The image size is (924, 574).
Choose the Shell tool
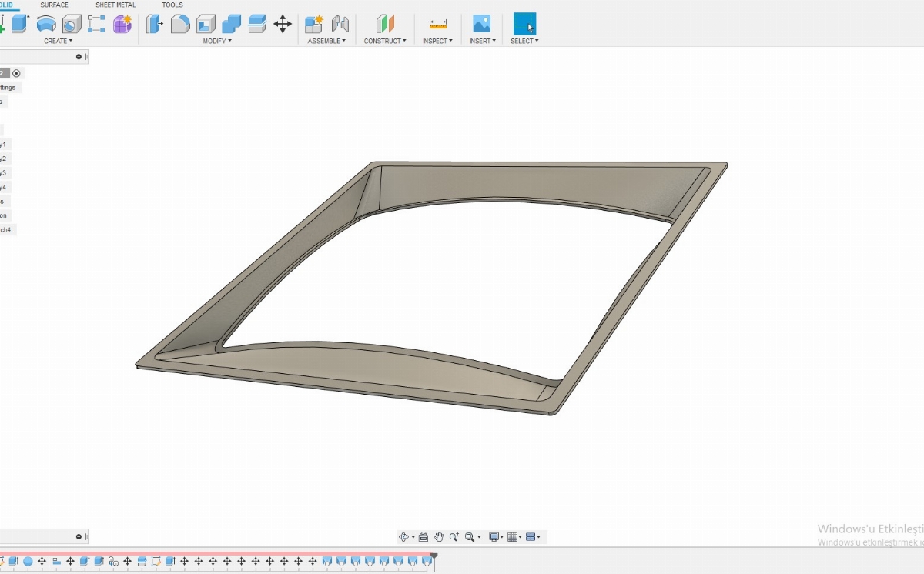[206, 24]
